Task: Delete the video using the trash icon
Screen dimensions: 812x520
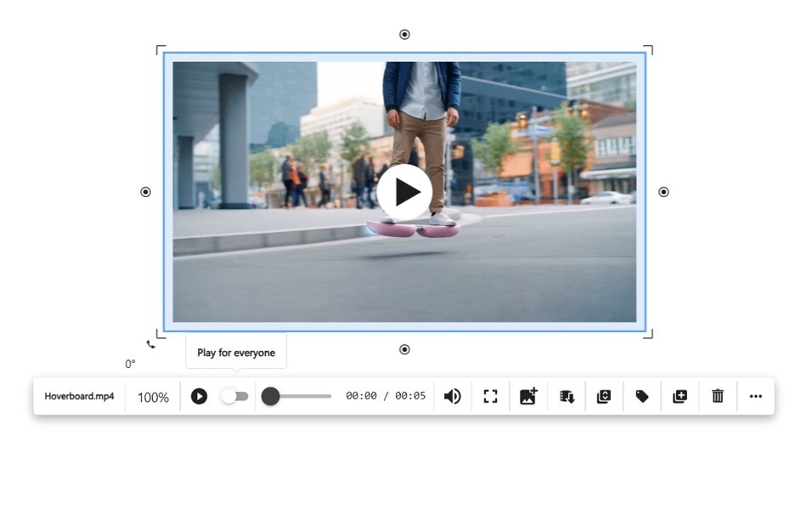Action: click(717, 396)
